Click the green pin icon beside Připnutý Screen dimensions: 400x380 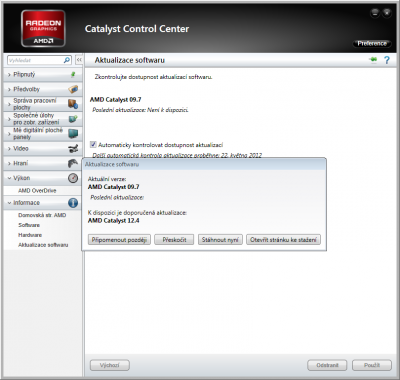coord(73,75)
